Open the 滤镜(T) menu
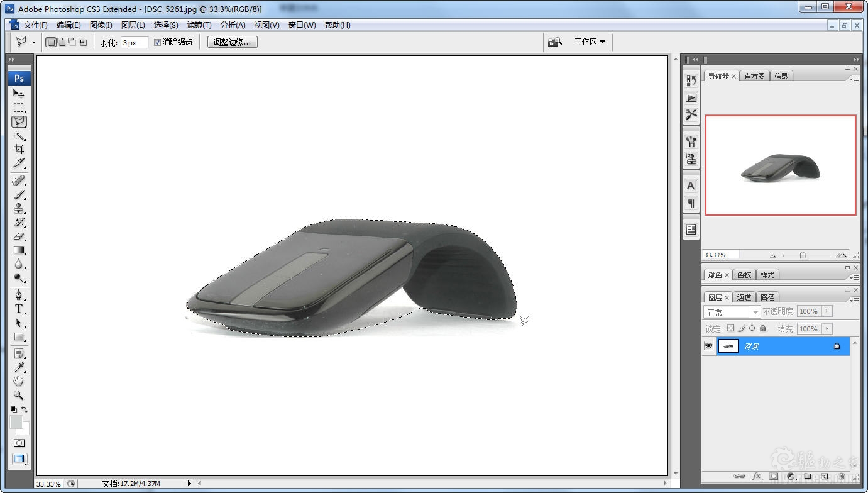This screenshot has width=868, height=493. [199, 25]
